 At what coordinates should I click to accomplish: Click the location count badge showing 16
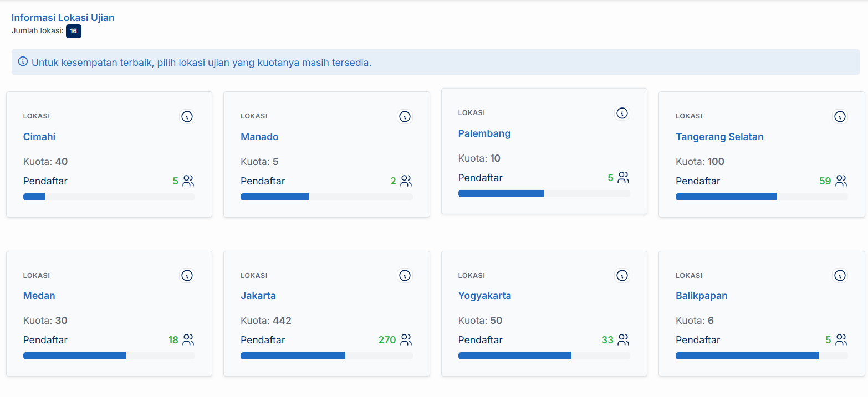tap(73, 31)
